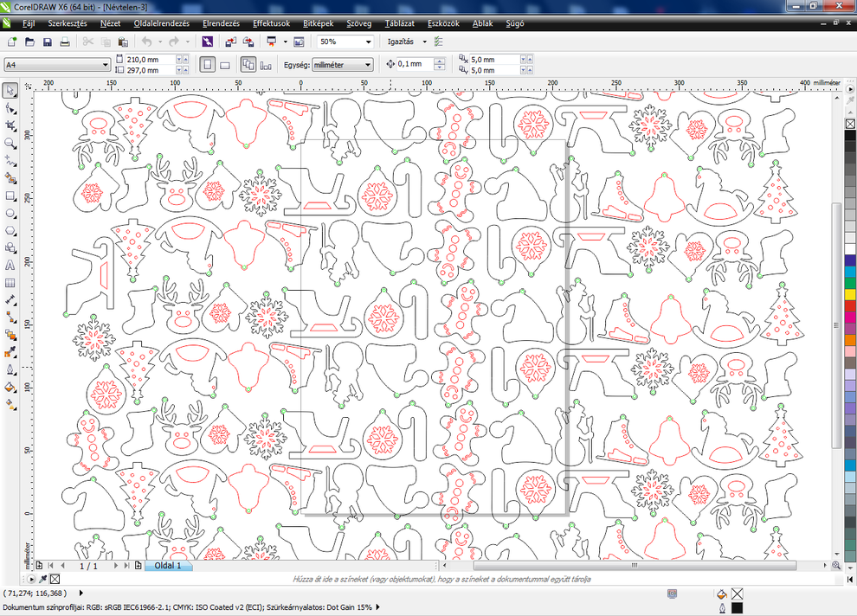Open the Szerkesztés menu

tap(68, 23)
